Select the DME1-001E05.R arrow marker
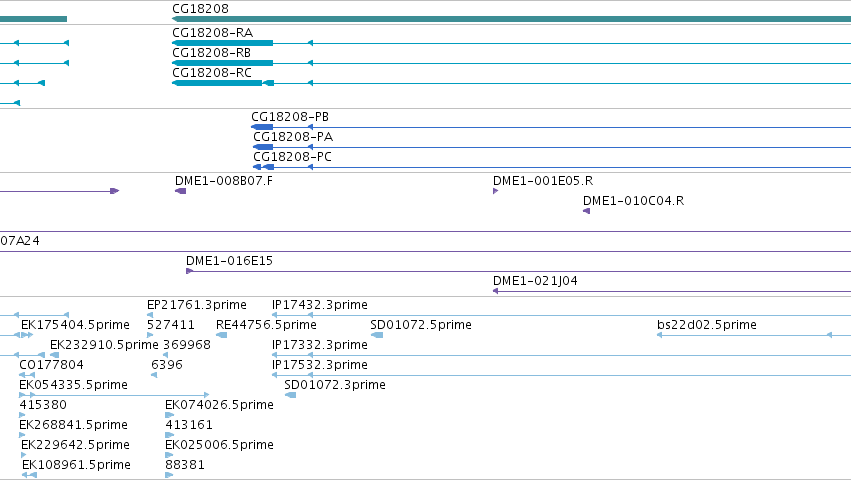Viewport: 851px width, 480px height. [x=496, y=191]
